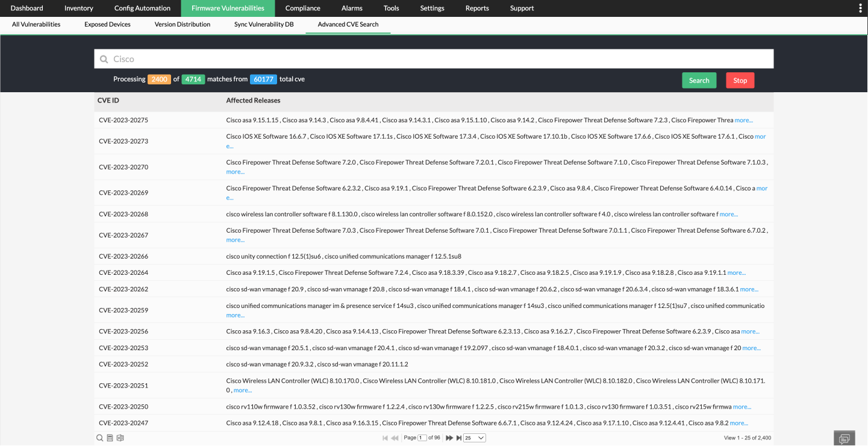The image size is (868, 446).
Task: Click affected releases text for CVE-2023-20252
Action: coord(317,365)
